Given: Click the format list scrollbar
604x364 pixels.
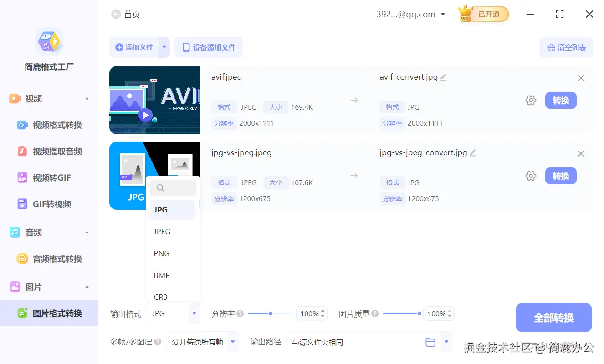Looking at the screenshot, I should [199, 203].
